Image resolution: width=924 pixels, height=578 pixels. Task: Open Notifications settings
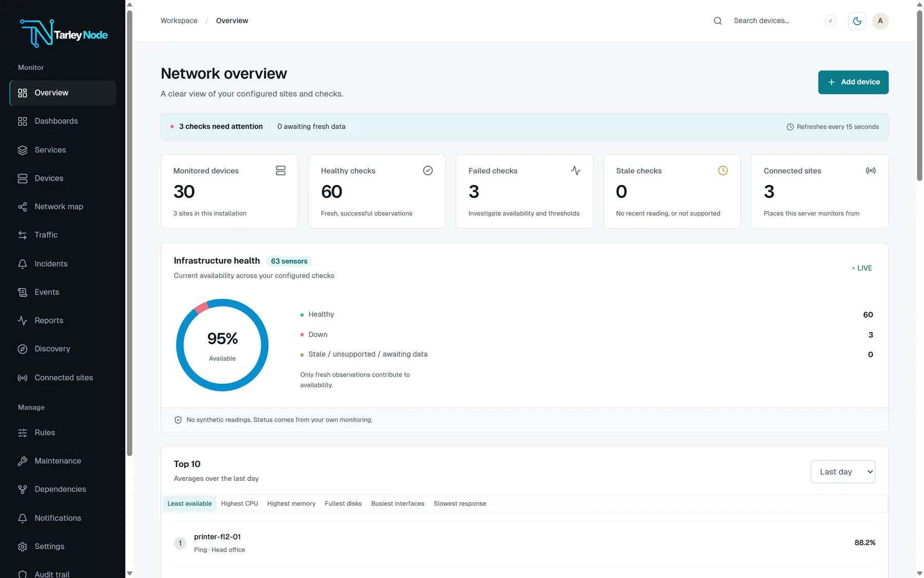pyautogui.click(x=63, y=518)
